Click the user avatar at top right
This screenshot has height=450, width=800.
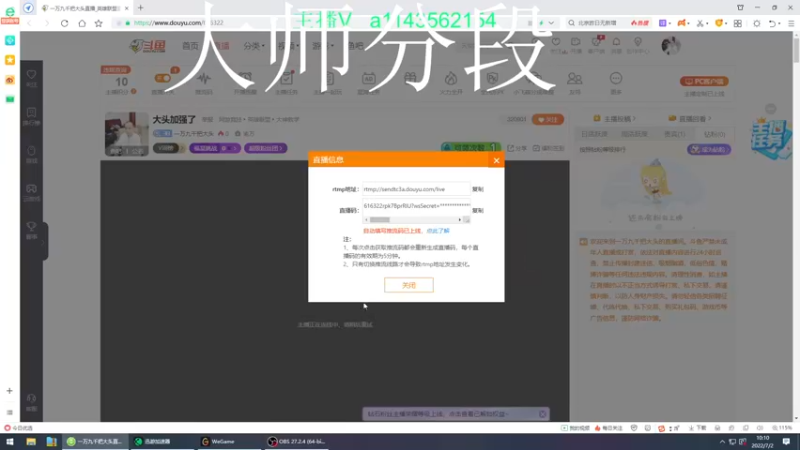(x=671, y=46)
